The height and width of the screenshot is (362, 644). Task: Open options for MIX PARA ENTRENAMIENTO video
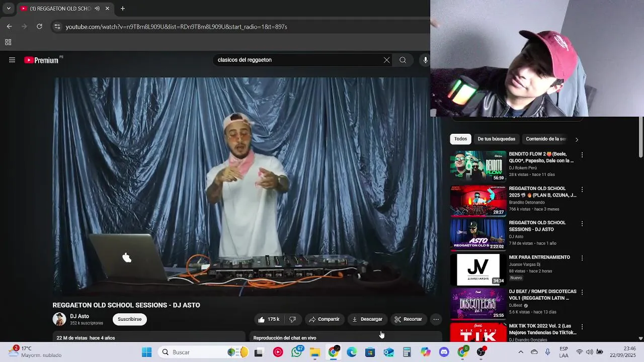pyautogui.click(x=582, y=258)
